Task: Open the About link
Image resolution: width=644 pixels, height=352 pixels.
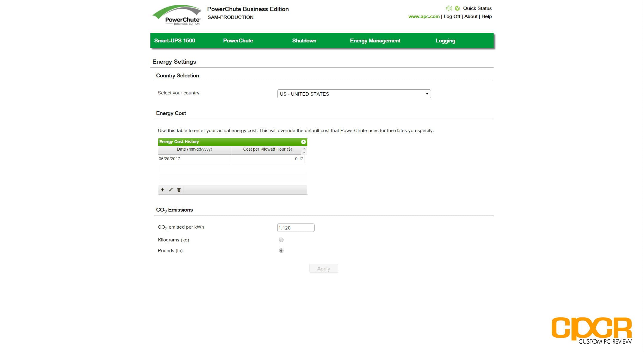Action: (x=471, y=16)
